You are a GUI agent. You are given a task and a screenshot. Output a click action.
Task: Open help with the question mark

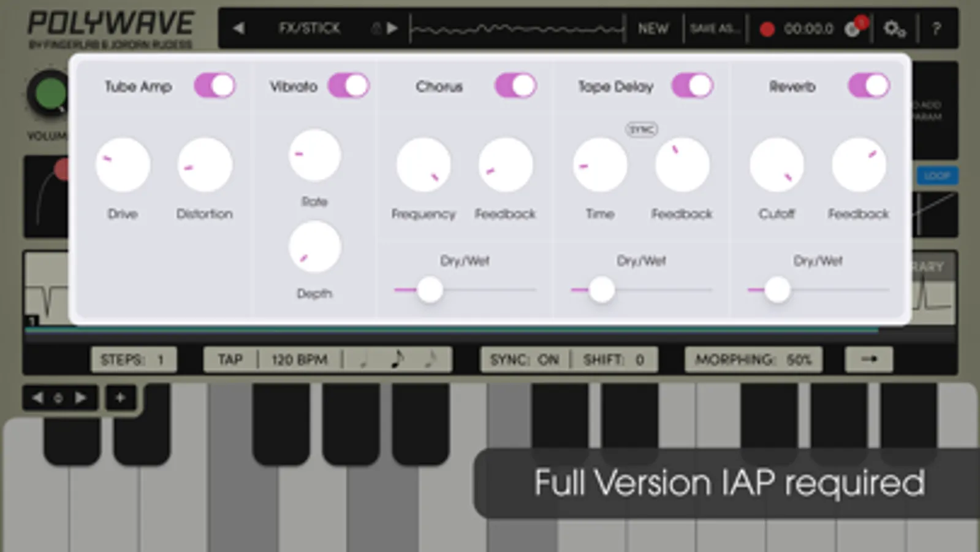936,28
